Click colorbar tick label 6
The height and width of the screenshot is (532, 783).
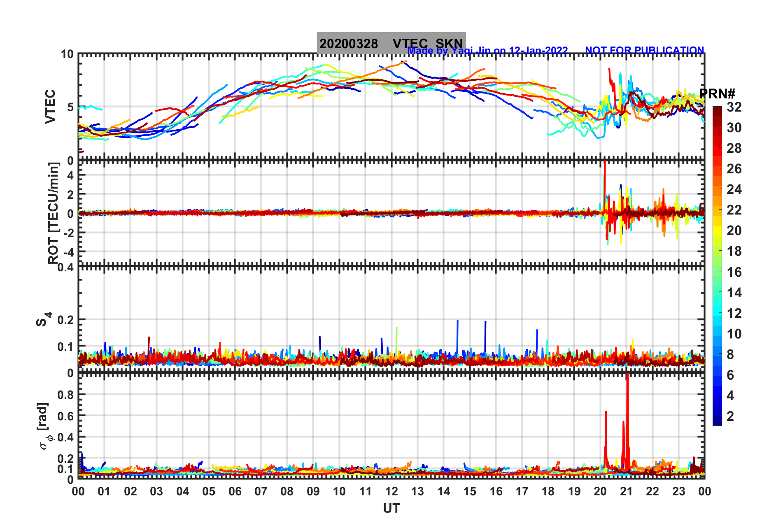[730, 375]
